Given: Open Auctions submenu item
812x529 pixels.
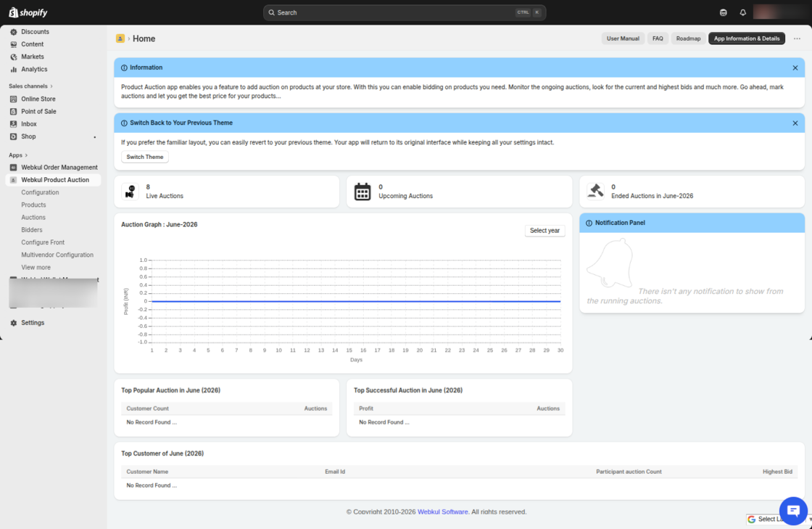Looking at the screenshot, I should tap(33, 217).
